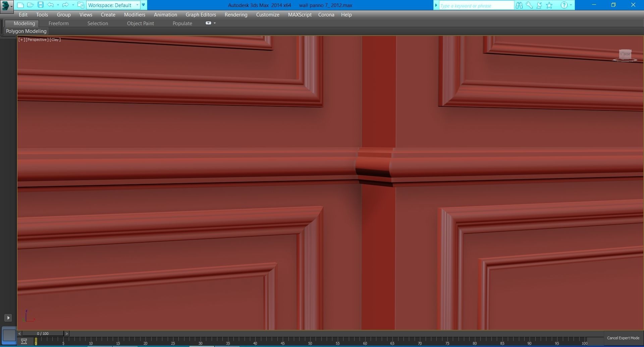Open the Customize menu
Screen dimensions: 644x347
click(x=268, y=15)
